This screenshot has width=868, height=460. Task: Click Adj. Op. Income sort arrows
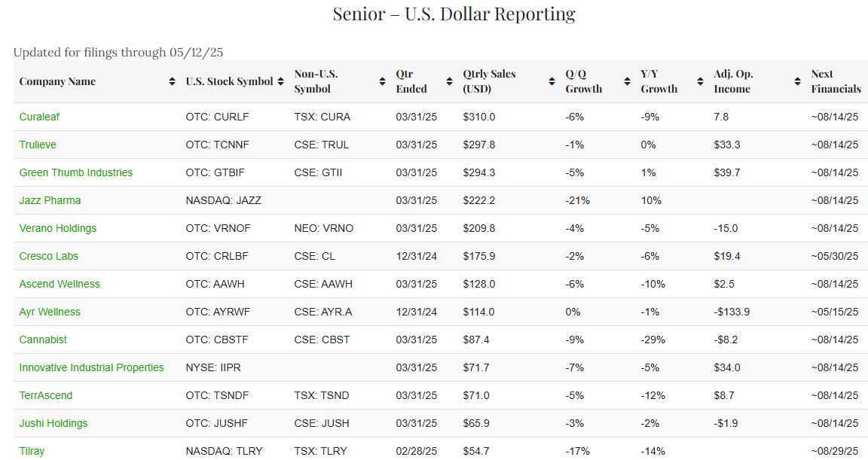tap(797, 81)
